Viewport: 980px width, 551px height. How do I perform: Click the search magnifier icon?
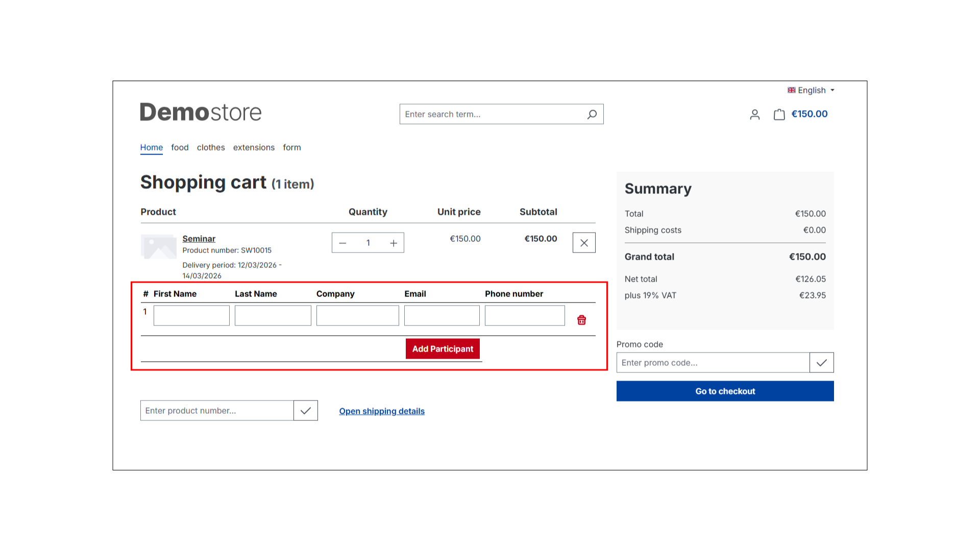(x=592, y=114)
